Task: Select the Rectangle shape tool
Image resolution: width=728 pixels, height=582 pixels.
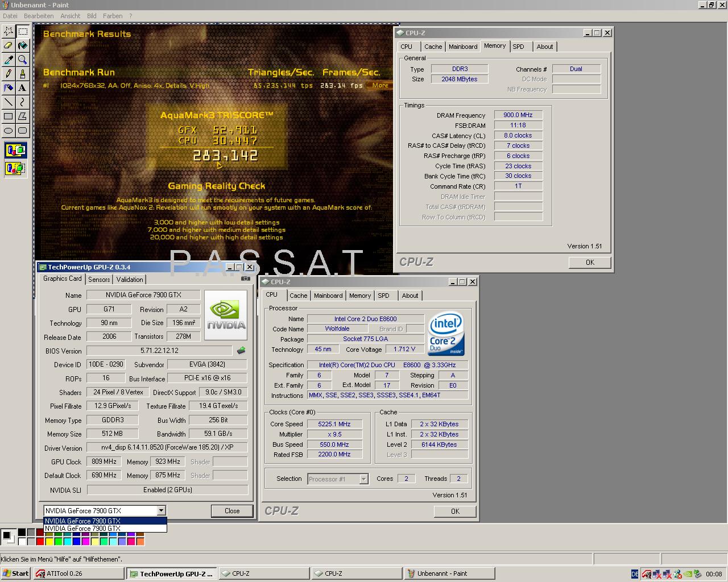Action: [9, 117]
